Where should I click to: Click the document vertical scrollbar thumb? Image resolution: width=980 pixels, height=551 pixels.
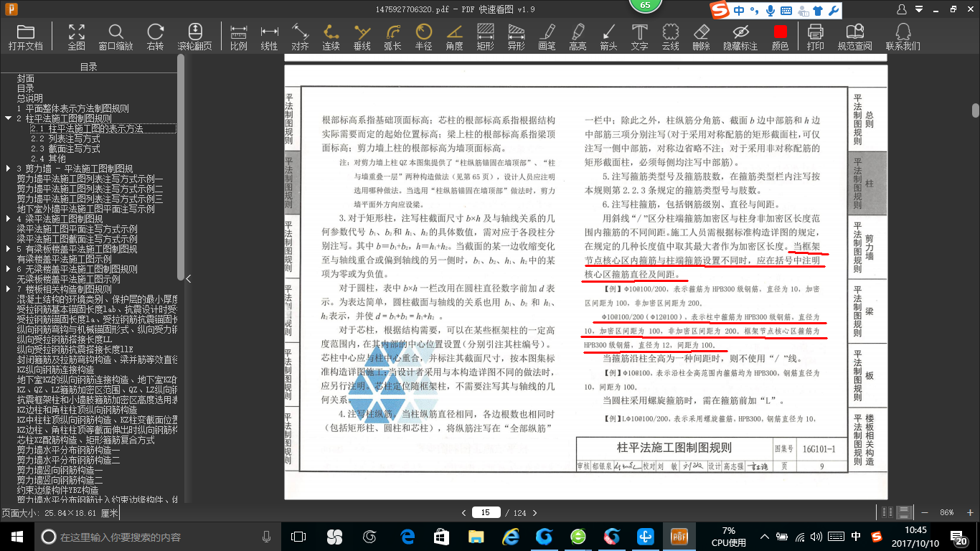(x=975, y=111)
